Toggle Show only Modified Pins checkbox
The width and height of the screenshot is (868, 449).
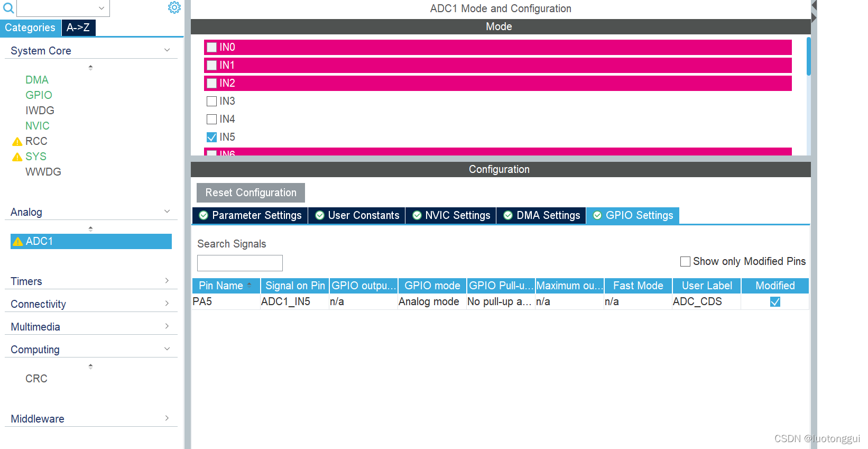685,262
